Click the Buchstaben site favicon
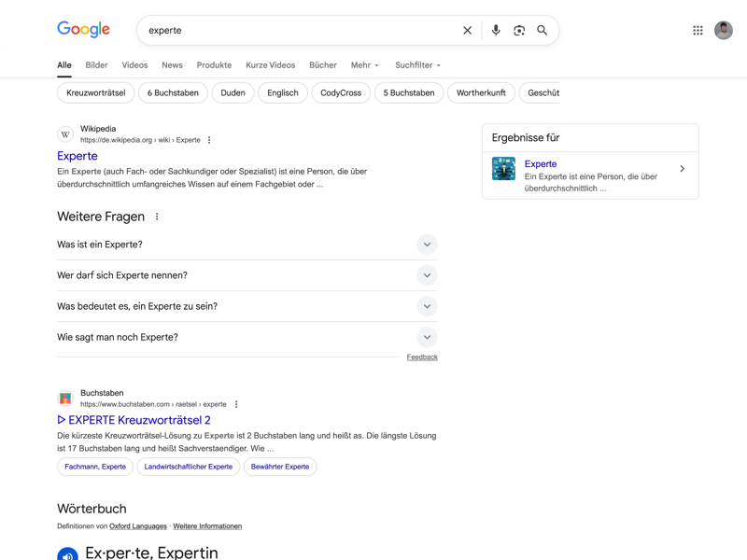This screenshot has width=747, height=560. click(x=65, y=399)
